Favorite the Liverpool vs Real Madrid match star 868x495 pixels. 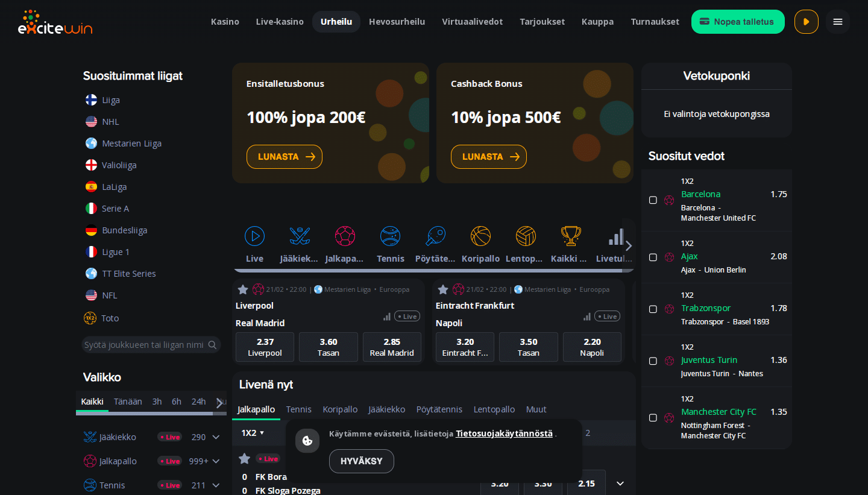tap(243, 289)
